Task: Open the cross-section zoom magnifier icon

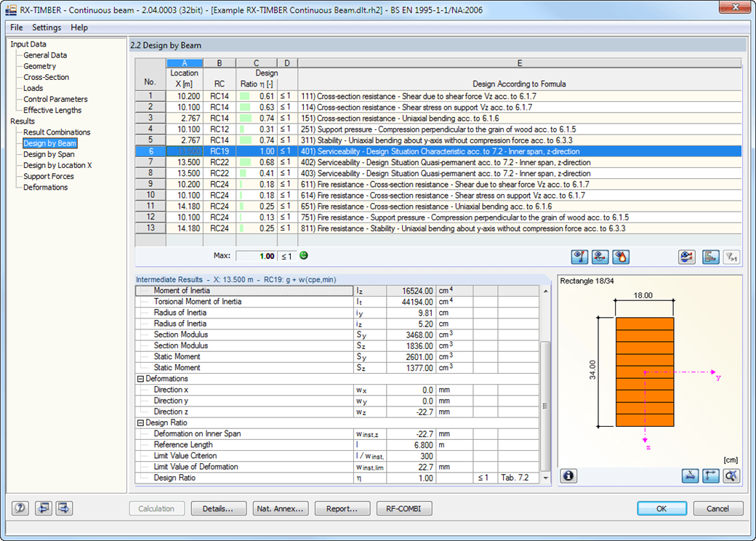Action: coord(731,476)
